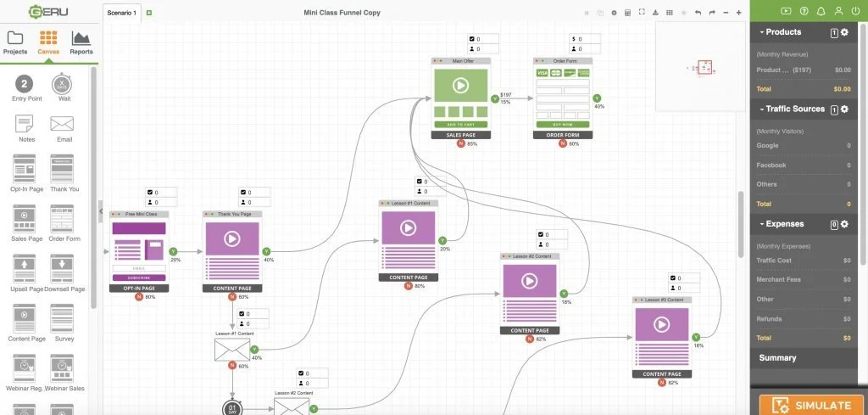Collapse the Products panel section
Image resolution: width=868 pixels, height=415 pixels.
click(762, 32)
